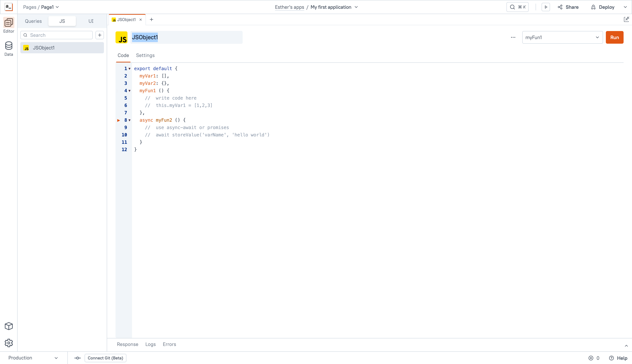This screenshot has width=632, height=364.
Task: Click the new tab plus icon
Action: point(152,19)
